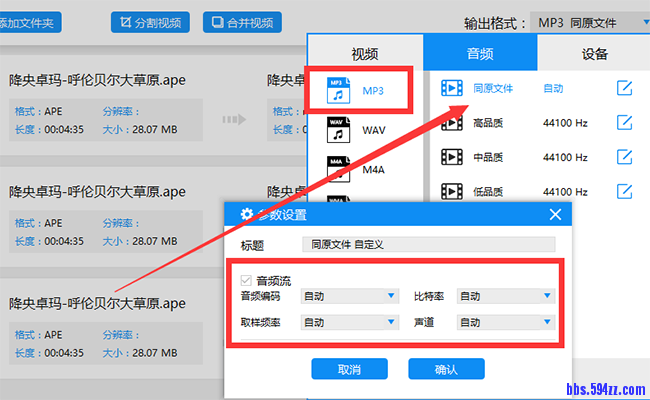Open the 比特率 dropdown

click(x=505, y=296)
